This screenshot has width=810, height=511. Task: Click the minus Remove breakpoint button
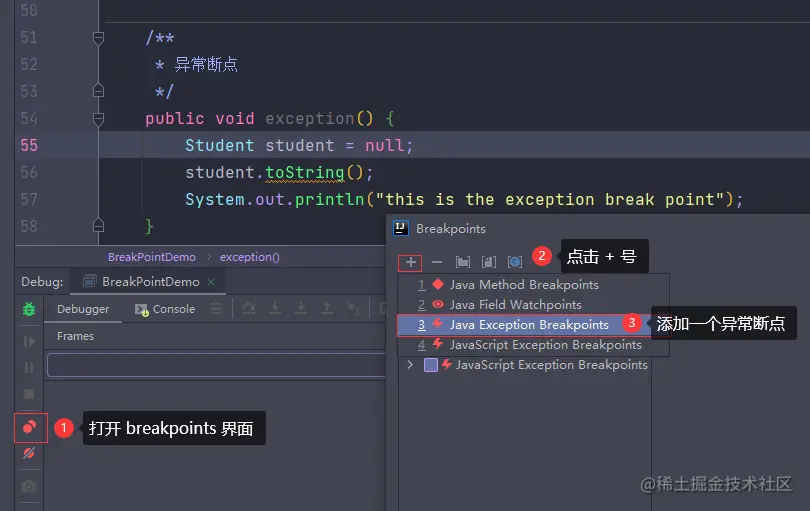click(437, 262)
